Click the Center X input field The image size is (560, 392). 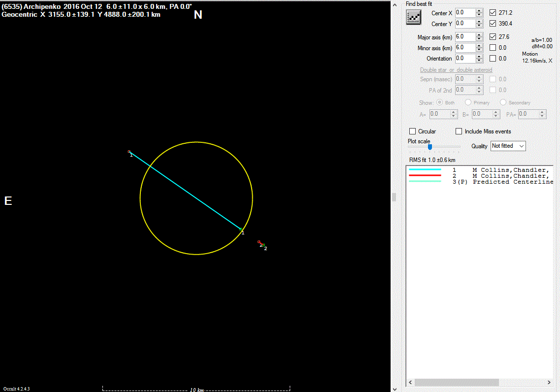coord(465,12)
